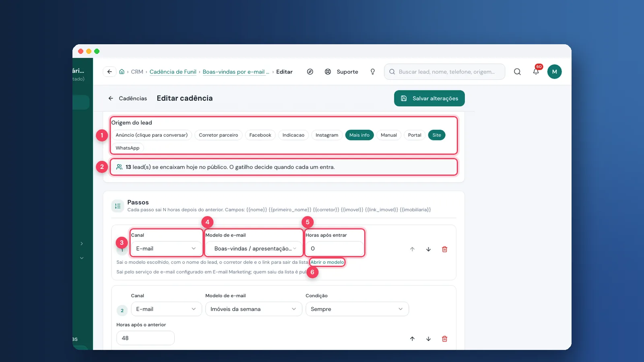Move step 1 up with arrow
Image resolution: width=644 pixels, height=362 pixels.
(x=412, y=249)
